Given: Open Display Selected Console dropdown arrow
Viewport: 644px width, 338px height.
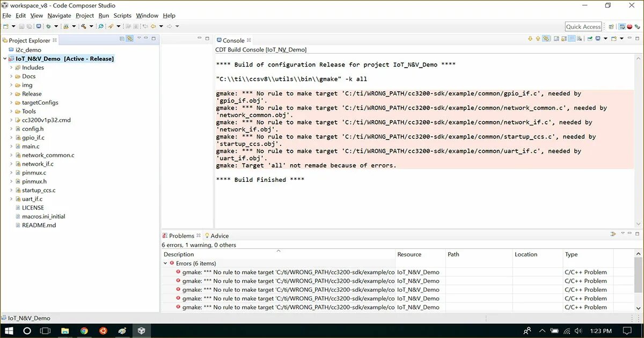Looking at the screenshot, I should click(605, 39).
